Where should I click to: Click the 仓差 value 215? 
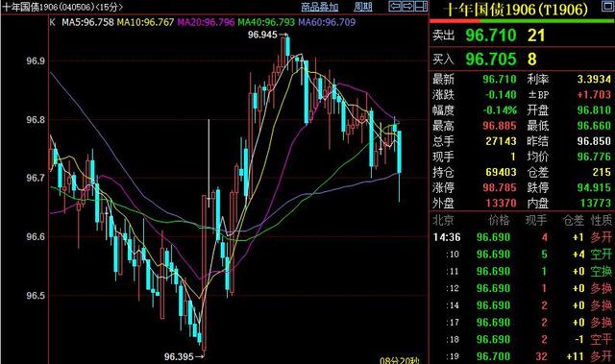coord(602,172)
